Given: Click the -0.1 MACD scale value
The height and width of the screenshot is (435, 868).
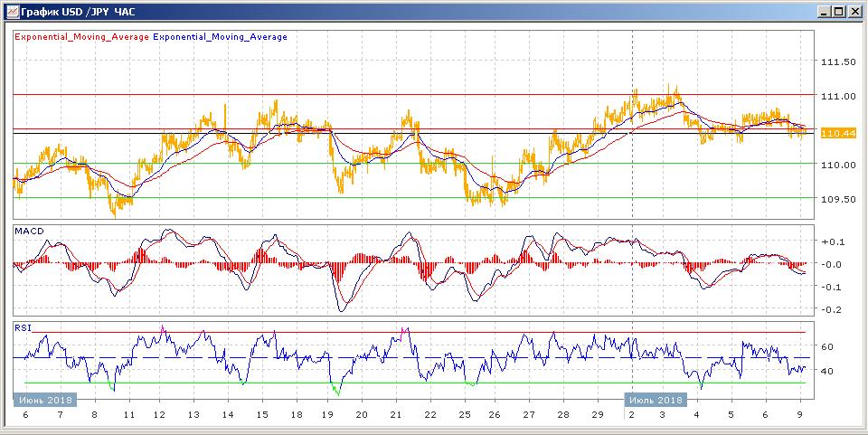Looking at the screenshot, I should pos(833,287).
